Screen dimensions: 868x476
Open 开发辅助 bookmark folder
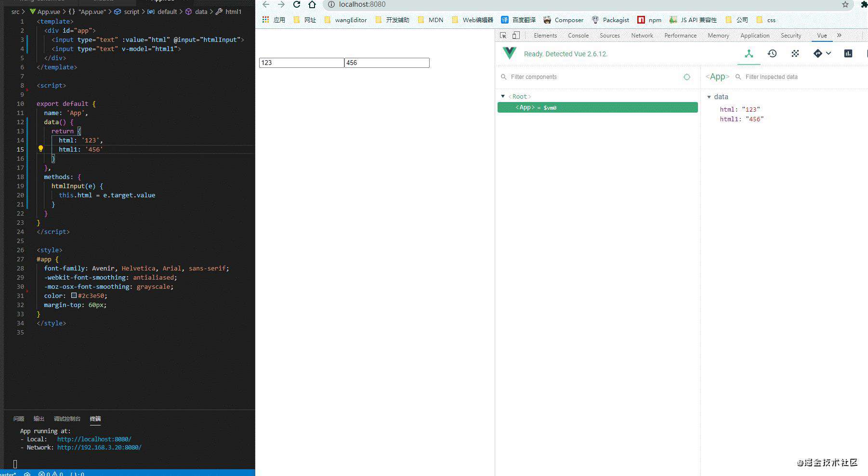point(392,20)
